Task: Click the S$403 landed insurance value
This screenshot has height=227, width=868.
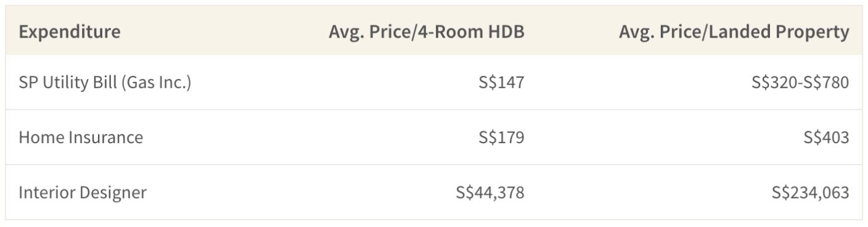Action: (x=826, y=137)
